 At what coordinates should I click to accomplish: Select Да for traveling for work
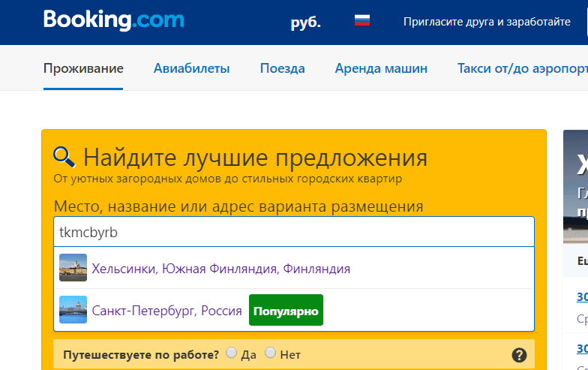coord(231,353)
